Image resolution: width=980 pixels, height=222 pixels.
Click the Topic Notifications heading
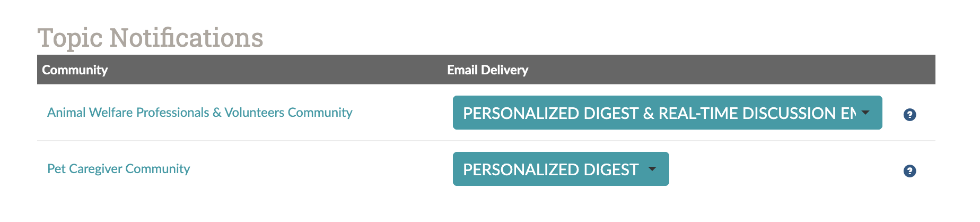pyautogui.click(x=150, y=38)
